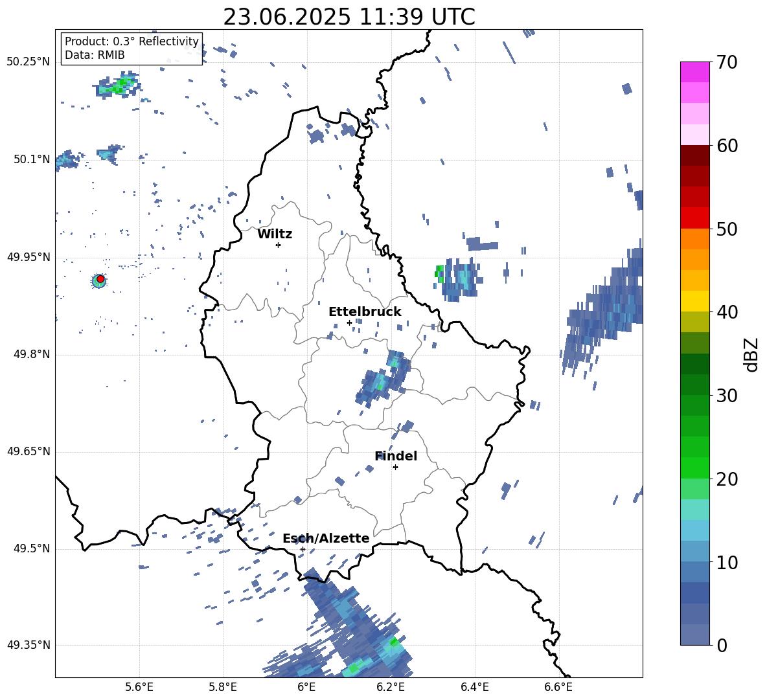
Task: Click the magenta top segment of the colorbar
Action: [694, 73]
